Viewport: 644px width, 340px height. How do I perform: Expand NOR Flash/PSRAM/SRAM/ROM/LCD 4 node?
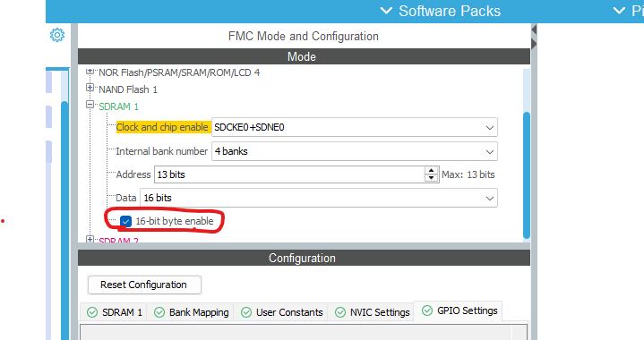tap(90, 72)
